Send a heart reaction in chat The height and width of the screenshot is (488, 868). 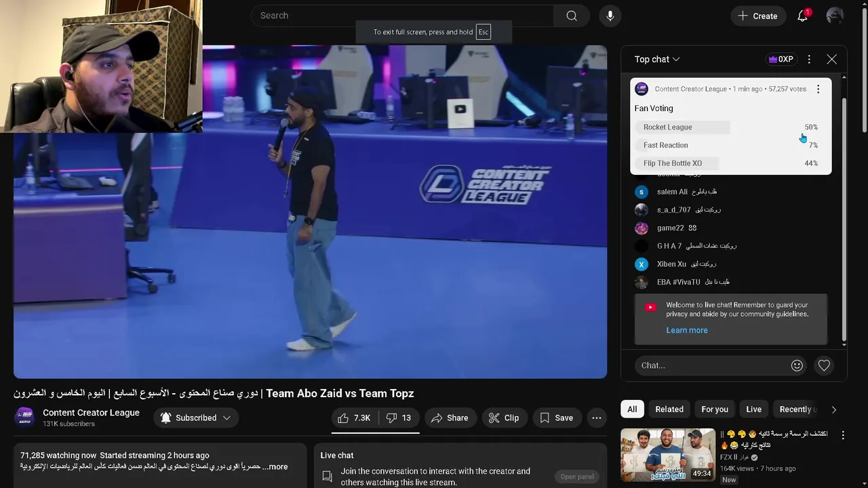click(824, 365)
